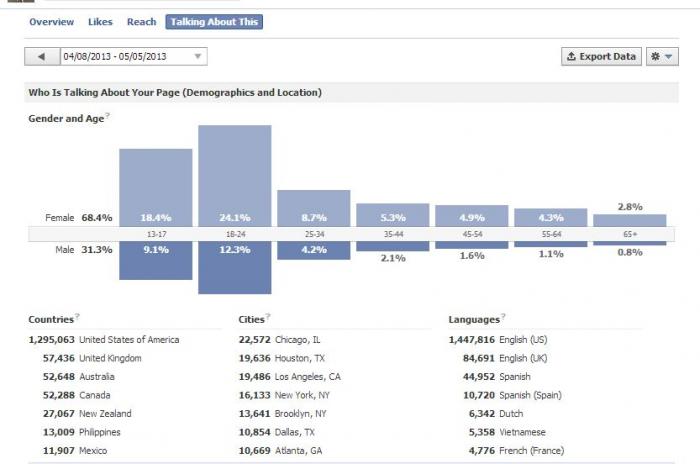This screenshot has width=700, height=464.
Task: Click help question mark next to Languages
Action: point(503,316)
